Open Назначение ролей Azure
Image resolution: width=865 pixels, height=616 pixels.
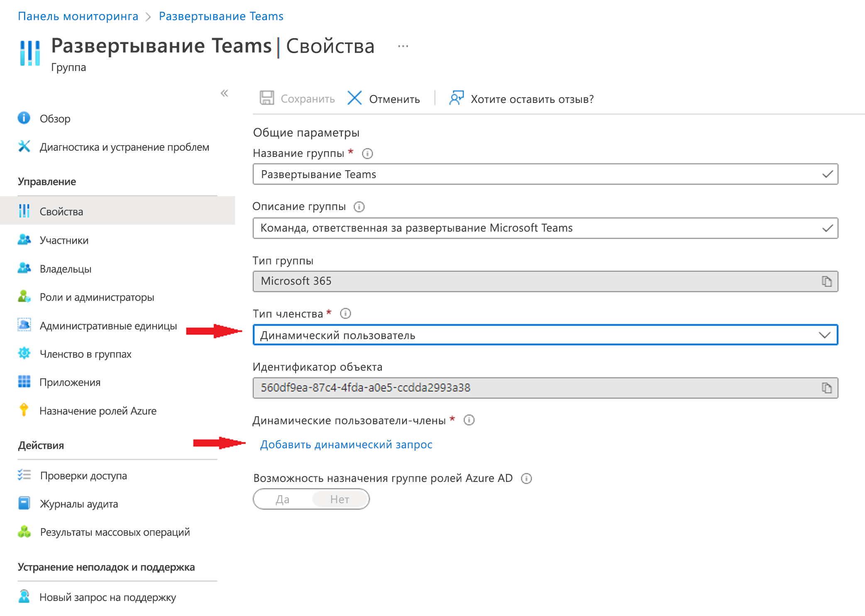(98, 411)
